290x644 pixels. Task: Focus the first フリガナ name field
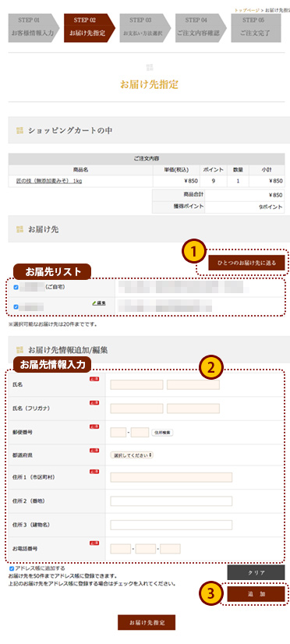point(136,409)
